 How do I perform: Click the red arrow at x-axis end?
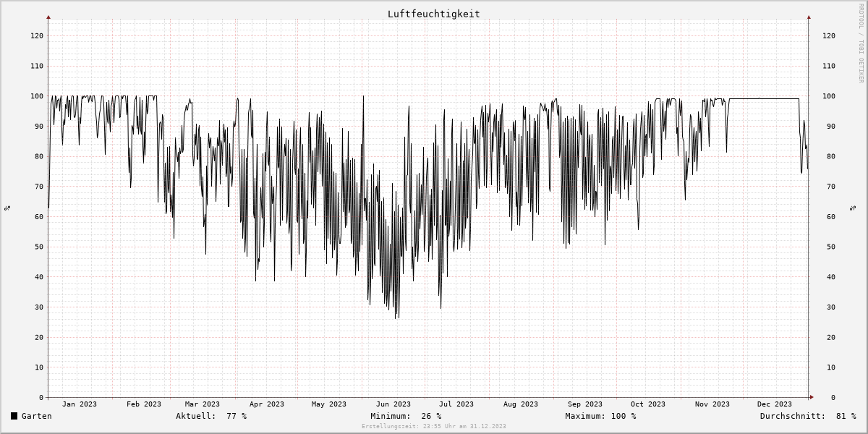(812, 397)
